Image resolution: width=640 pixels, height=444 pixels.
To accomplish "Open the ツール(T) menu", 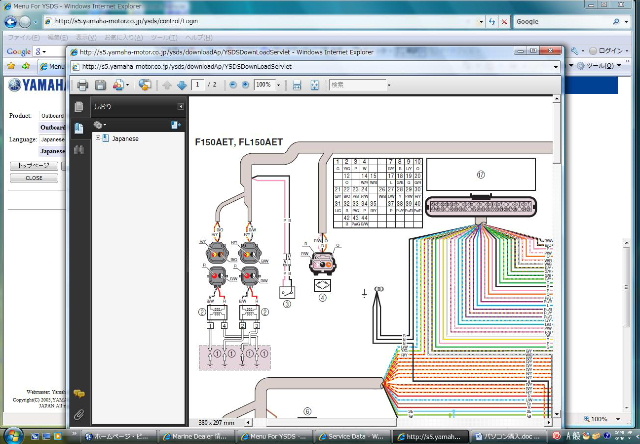I will 164,38.
